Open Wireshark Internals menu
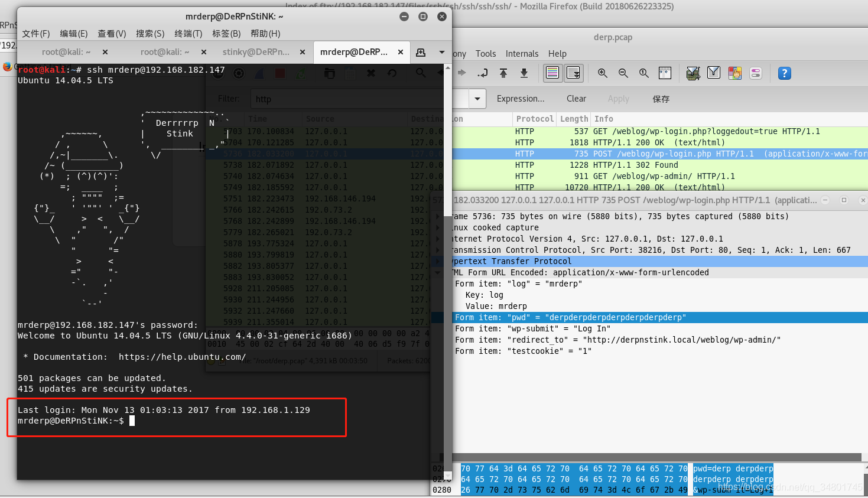The width and height of the screenshot is (868, 498). pyautogui.click(x=522, y=54)
